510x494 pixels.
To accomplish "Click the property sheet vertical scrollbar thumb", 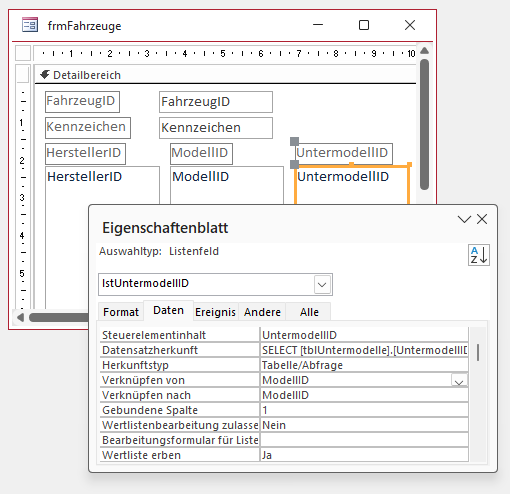I will [478, 352].
